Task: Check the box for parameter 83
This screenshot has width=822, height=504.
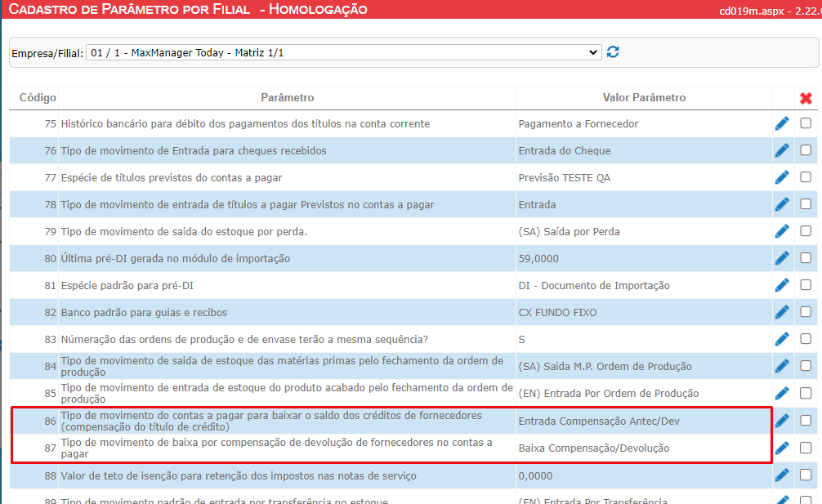Action: click(x=806, y=339)
